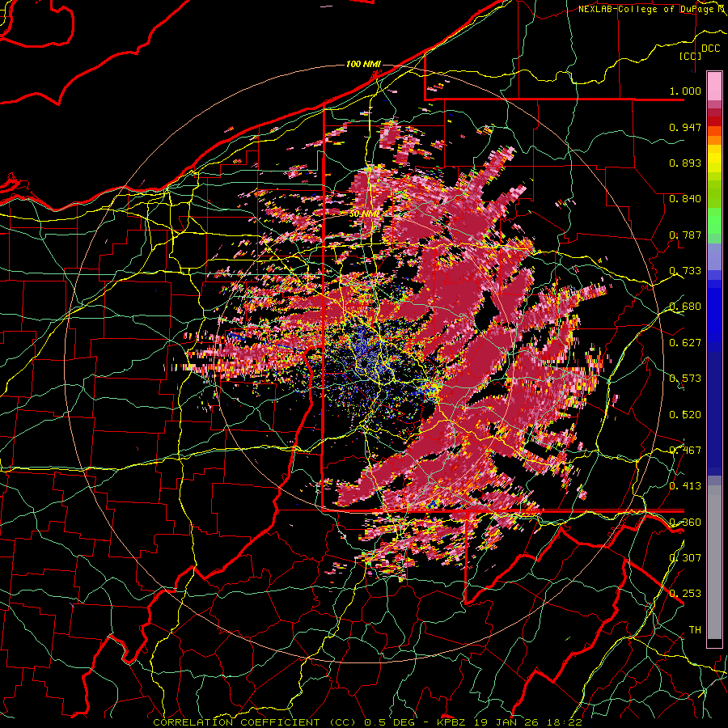Pick the gray color bar segment
Image resolution: width=728 pixels, height=728 pixels.
pos(714,562)
